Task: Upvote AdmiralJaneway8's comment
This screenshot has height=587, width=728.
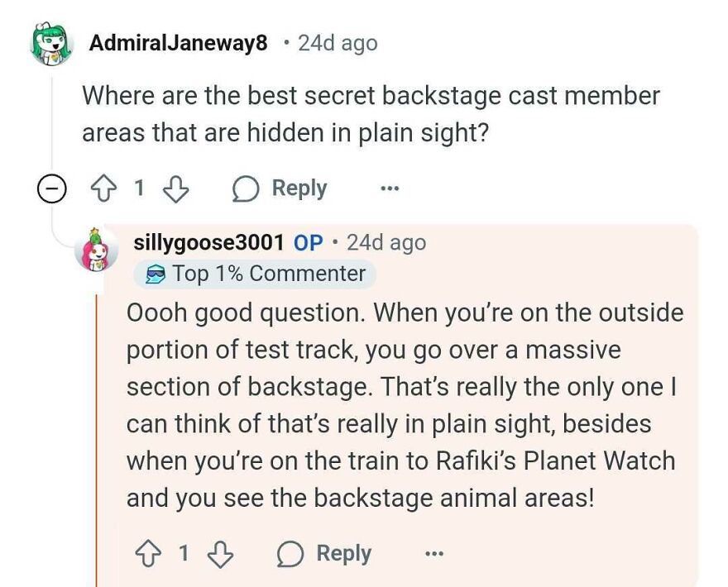Action: [103, 189]
